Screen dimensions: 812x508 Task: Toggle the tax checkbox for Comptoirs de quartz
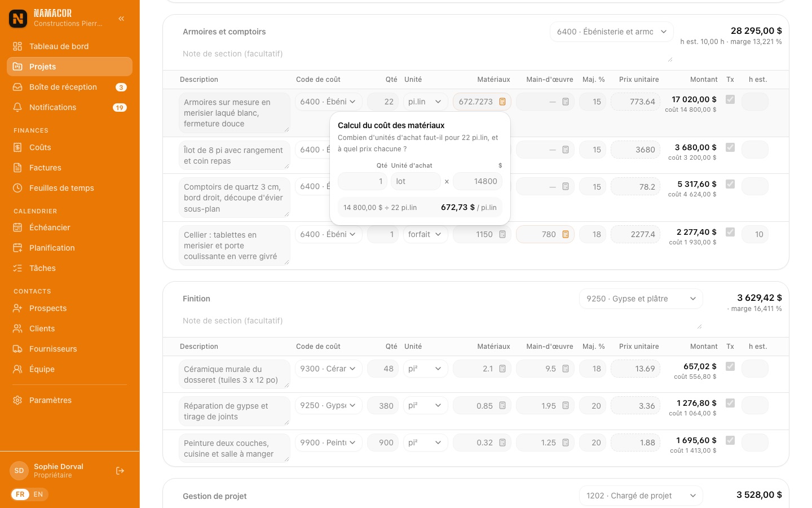(730, 184)
